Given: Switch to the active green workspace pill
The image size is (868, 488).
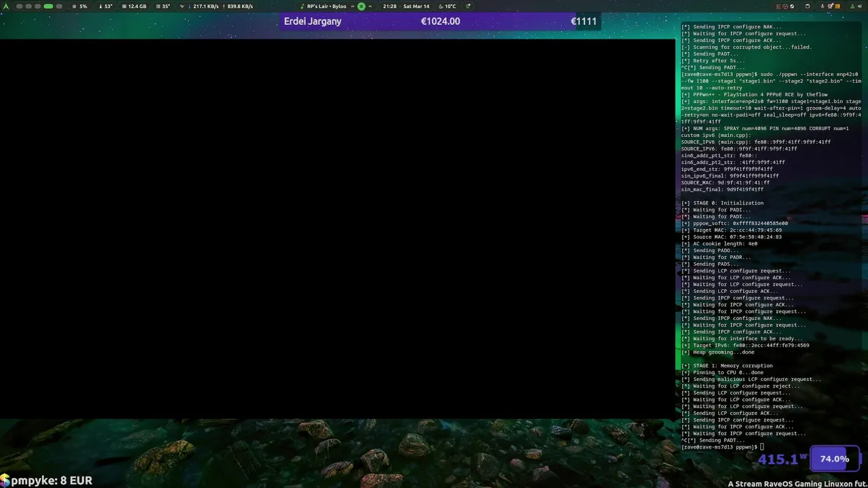Looking at the screenshot, I should coord(48,6).
